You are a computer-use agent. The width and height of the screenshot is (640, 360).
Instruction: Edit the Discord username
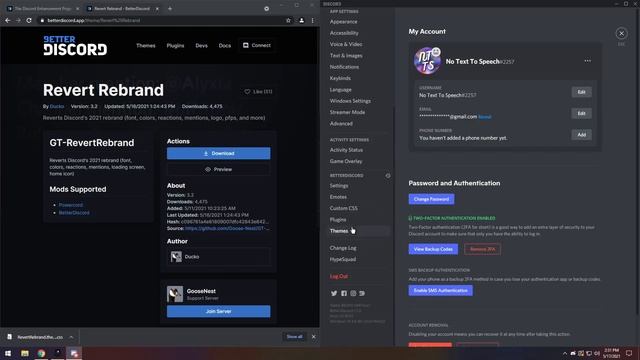coord(581,92)
